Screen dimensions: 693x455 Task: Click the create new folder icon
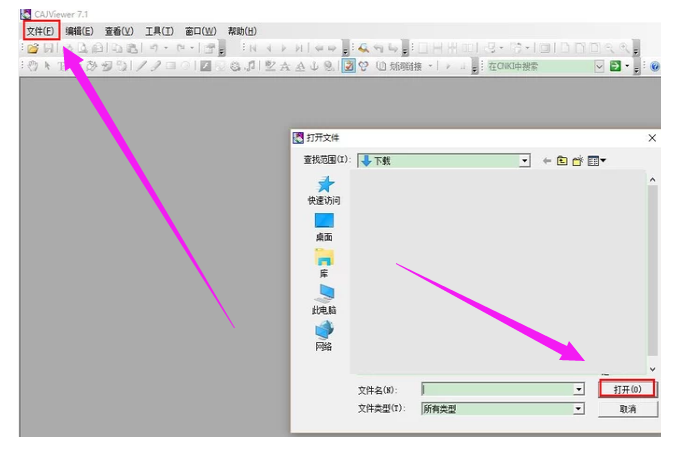click(x=577, y=160)
